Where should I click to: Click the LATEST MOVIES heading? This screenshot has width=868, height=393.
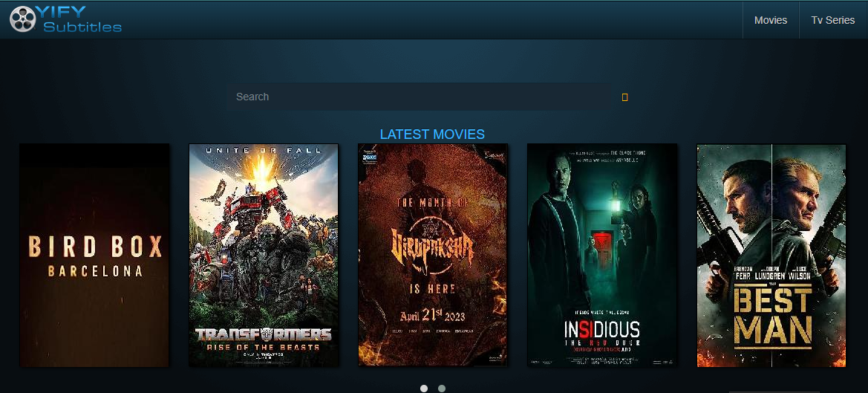[x=432, y=134]
